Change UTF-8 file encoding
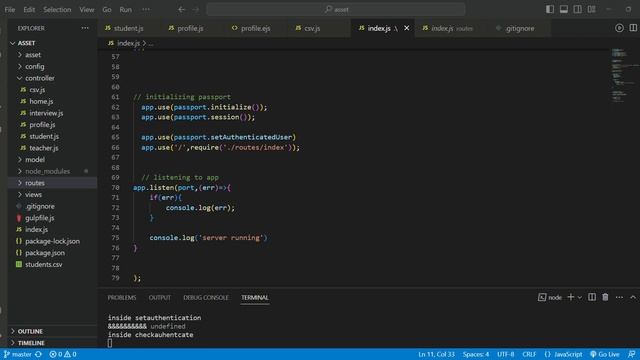 click(x=505, y=354)
